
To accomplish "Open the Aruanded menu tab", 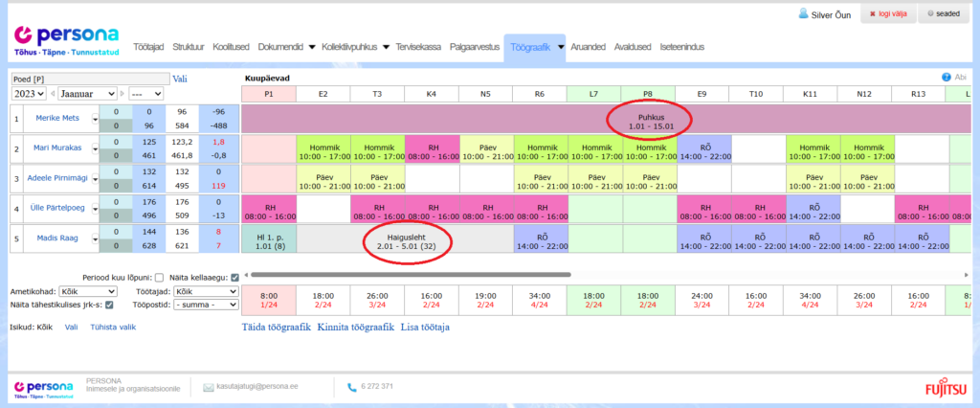I will click(x=587, y=47).
